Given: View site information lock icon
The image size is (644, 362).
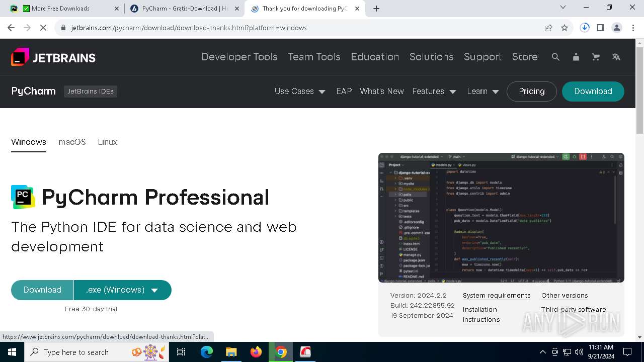Looking at the screenshot, I should 63,28.
